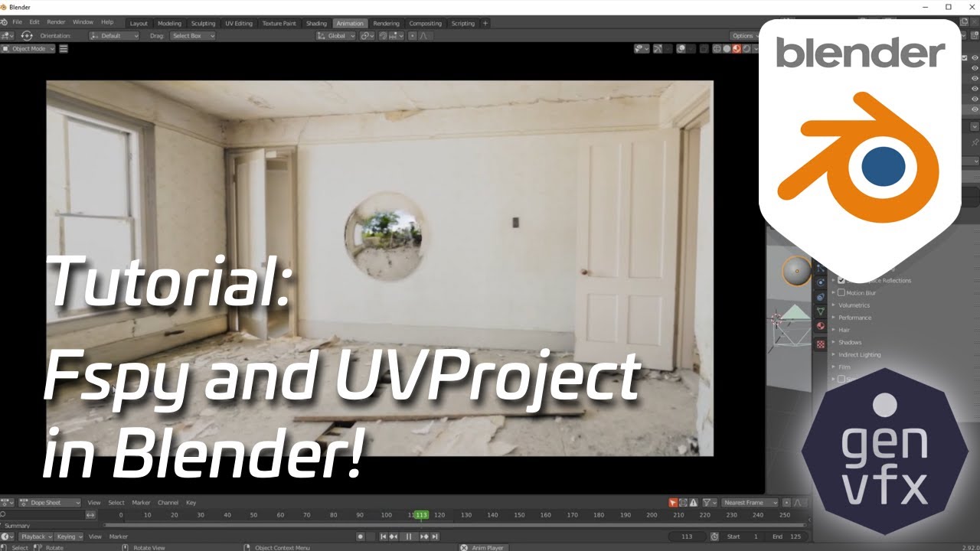Expand the Motion Blur panel
This screenshot has height=551, width=980.
pyautogui.click(x=834, y=292)
